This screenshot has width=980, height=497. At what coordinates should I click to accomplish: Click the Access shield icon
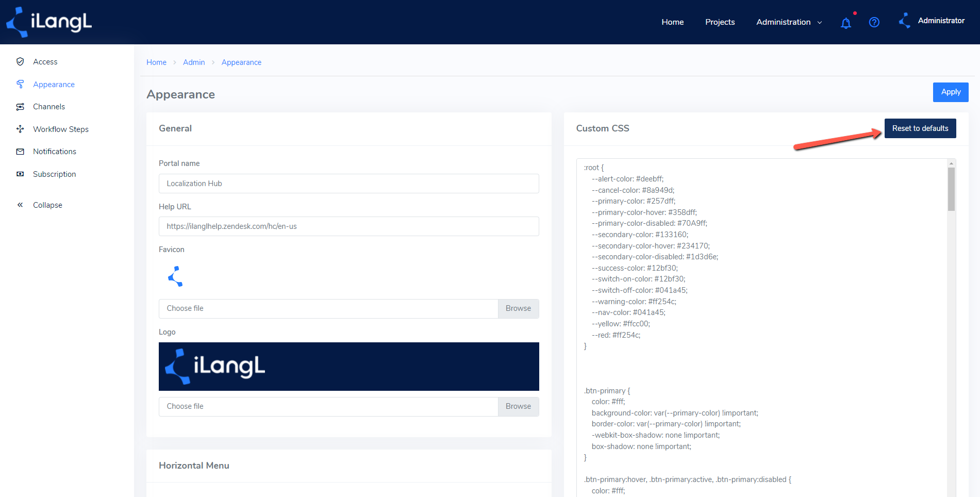(20, 62)
